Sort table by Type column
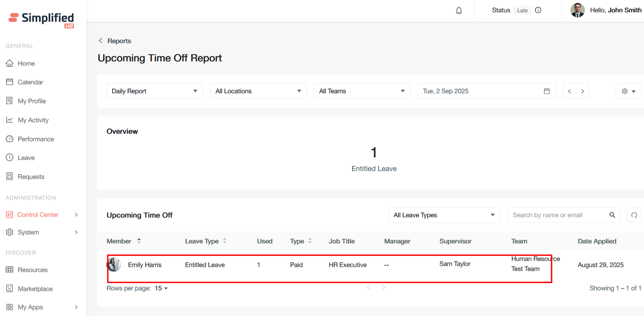Image resolution: width=644 pixels, height=316 pixels. (310, 241)
